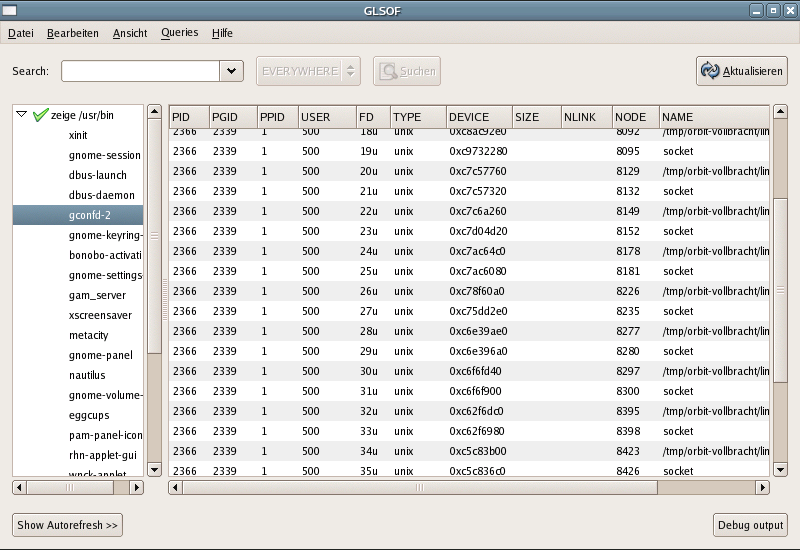Click device cell 0xc7ac6080
Viewport: 800px width, 550px height.
coord(478,271)
